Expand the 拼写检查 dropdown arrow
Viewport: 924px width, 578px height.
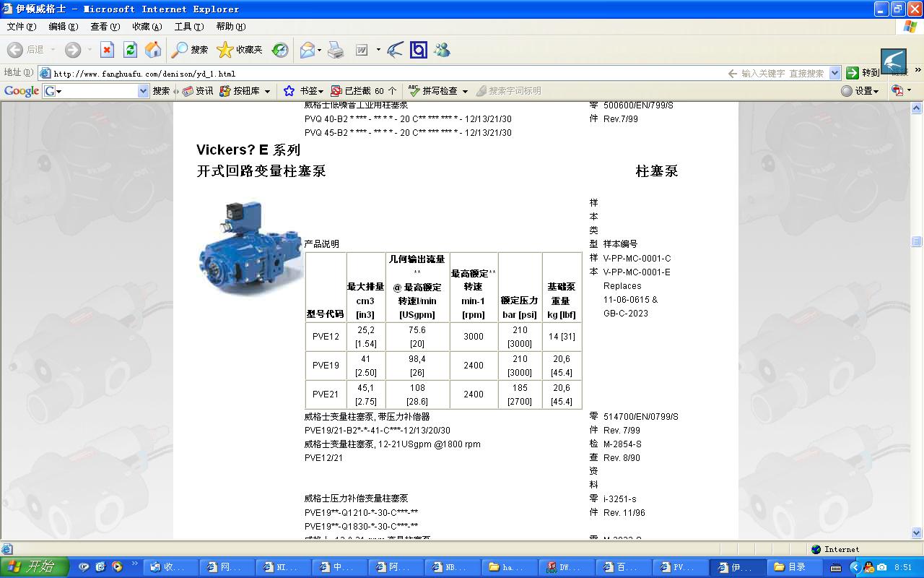(465, 91)
